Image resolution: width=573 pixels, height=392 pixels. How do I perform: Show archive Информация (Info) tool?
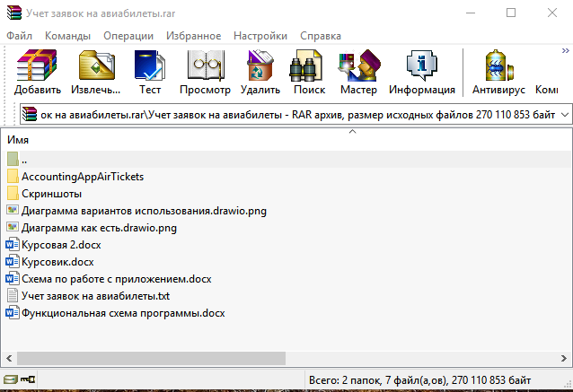(420, 72)
